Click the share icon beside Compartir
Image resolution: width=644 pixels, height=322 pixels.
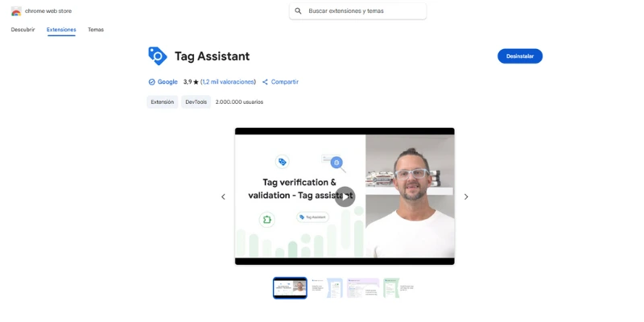(x=265, y=82)
